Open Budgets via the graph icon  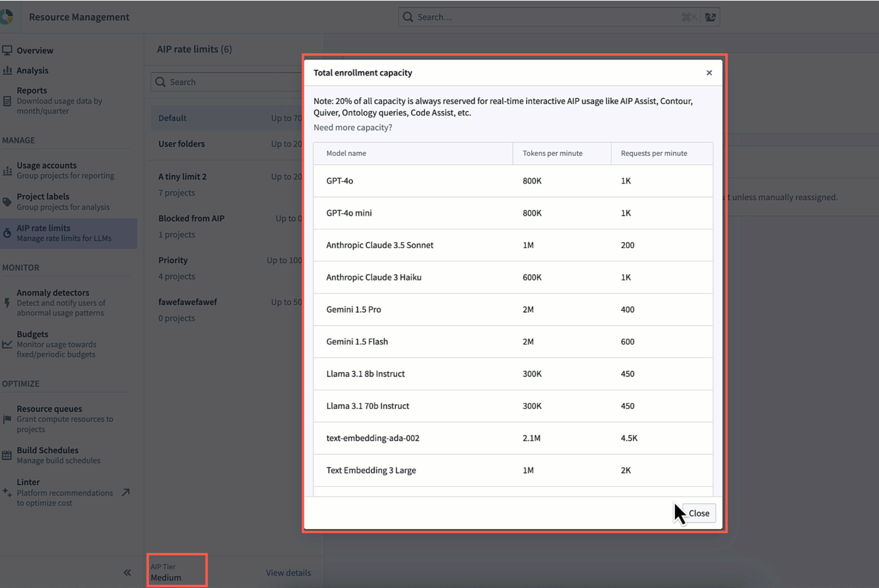8,345
